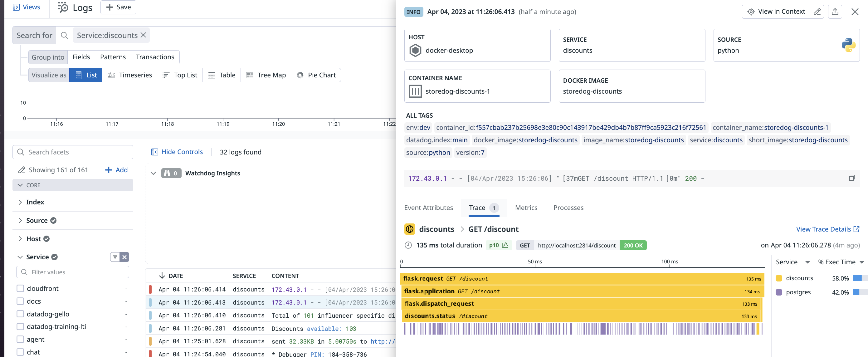Select the Pie Chart visualization

[x=316, y=75]
